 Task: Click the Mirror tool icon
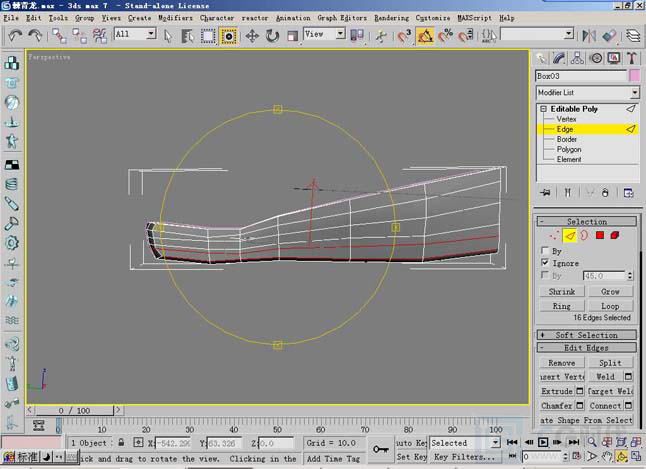tap(589, 36)
